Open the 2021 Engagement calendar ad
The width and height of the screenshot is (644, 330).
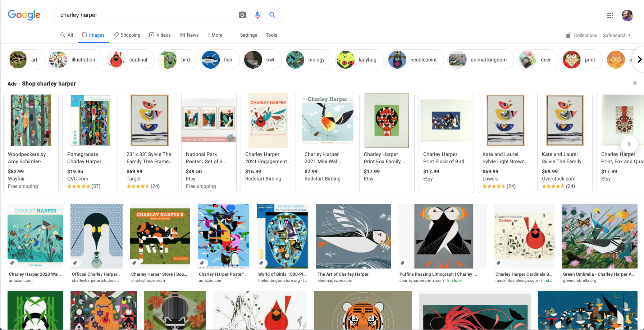point(268,143)
